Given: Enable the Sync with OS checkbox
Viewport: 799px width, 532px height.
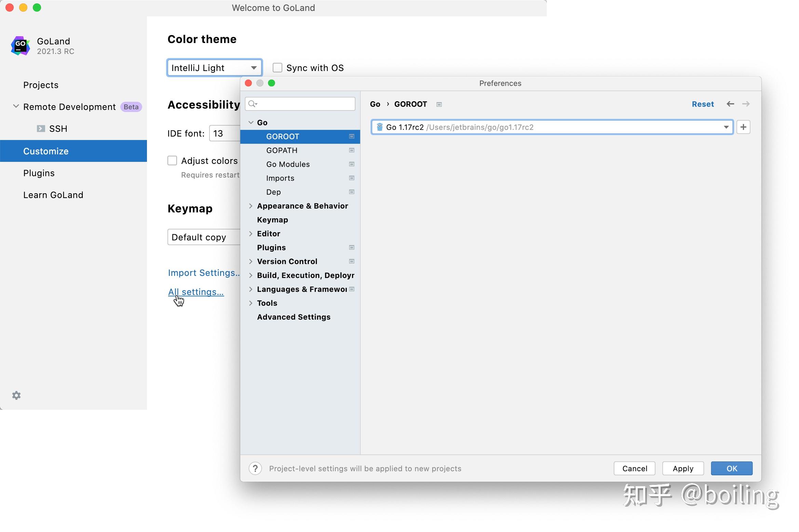Looking at the screenshot, I should tap(277, 68).
